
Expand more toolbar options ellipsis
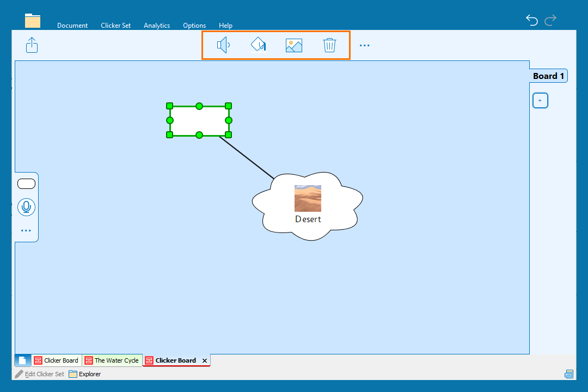[365, 46]
